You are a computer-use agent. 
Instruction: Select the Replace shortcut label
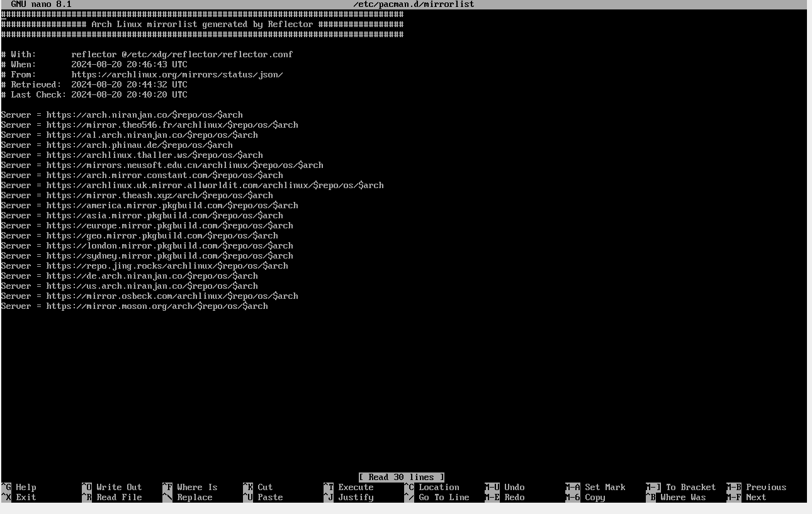pyautogui.click(x=195, y=497)
